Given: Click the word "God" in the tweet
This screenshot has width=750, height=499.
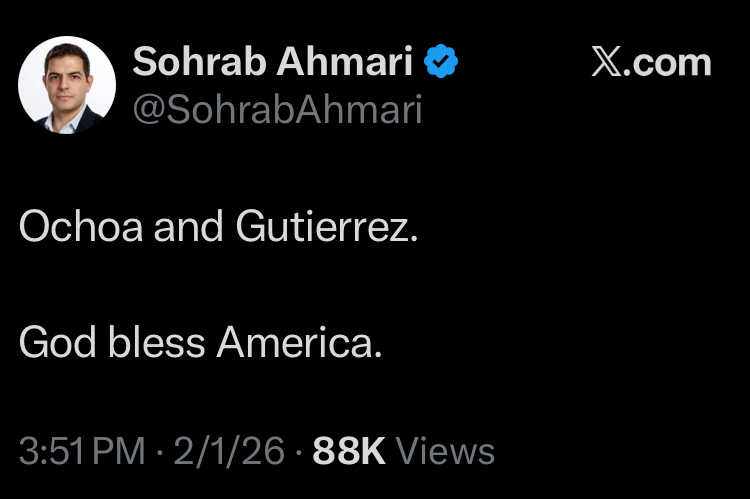Looking at the screenshot, I should coord(55,343).
